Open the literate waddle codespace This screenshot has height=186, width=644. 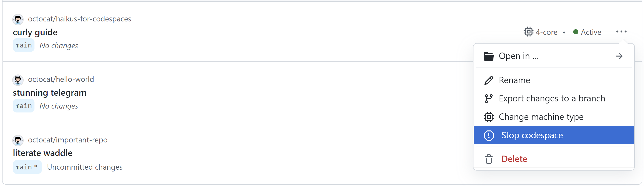point(43,153)
